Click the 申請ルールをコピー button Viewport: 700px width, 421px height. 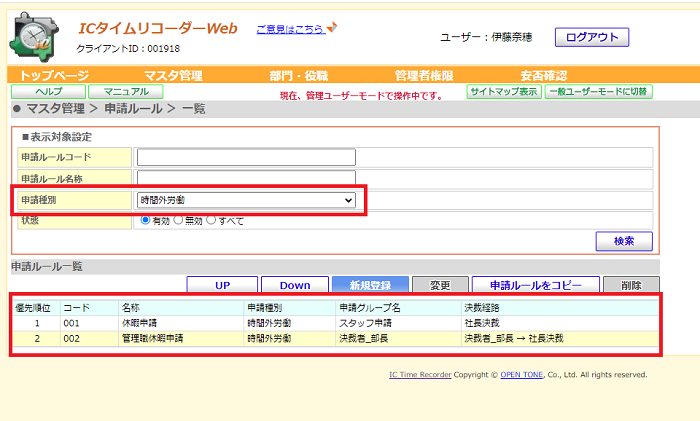click(x=536, y=285)
